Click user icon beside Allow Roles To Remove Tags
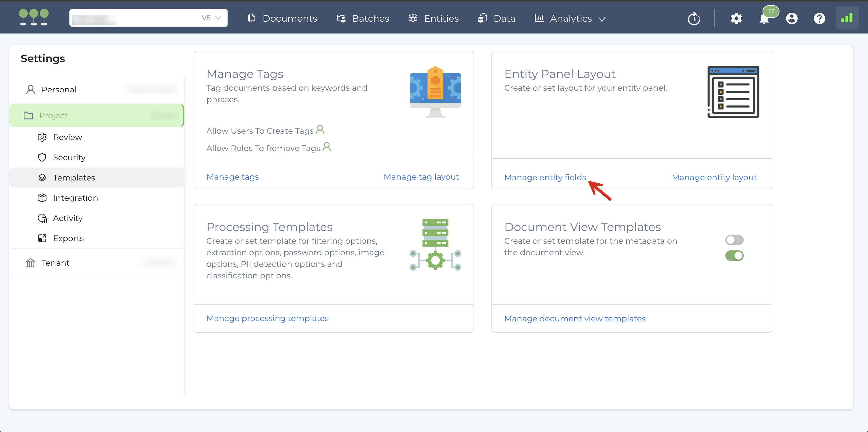Viewport: 868px width, 432px height. point(327,147)
